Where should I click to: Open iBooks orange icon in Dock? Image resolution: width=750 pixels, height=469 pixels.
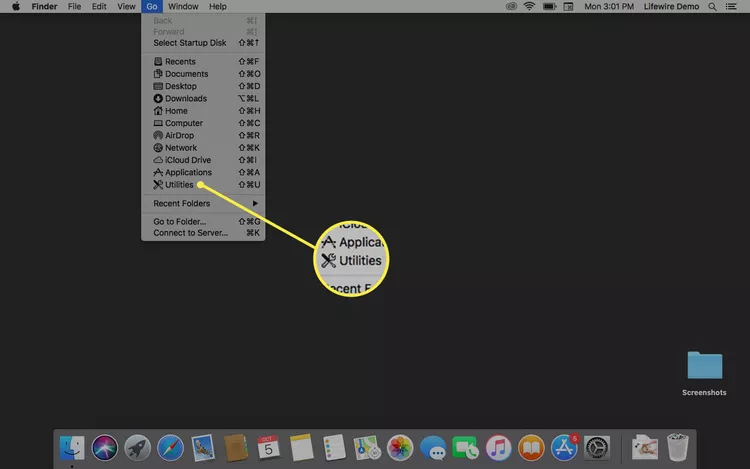coord(531,448)
